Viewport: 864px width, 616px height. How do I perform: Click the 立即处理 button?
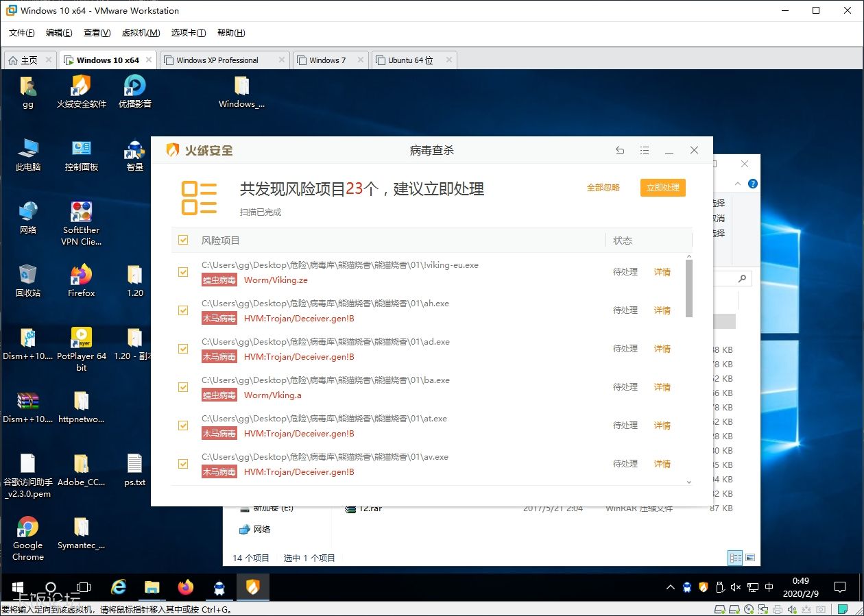tap(662, 188)
